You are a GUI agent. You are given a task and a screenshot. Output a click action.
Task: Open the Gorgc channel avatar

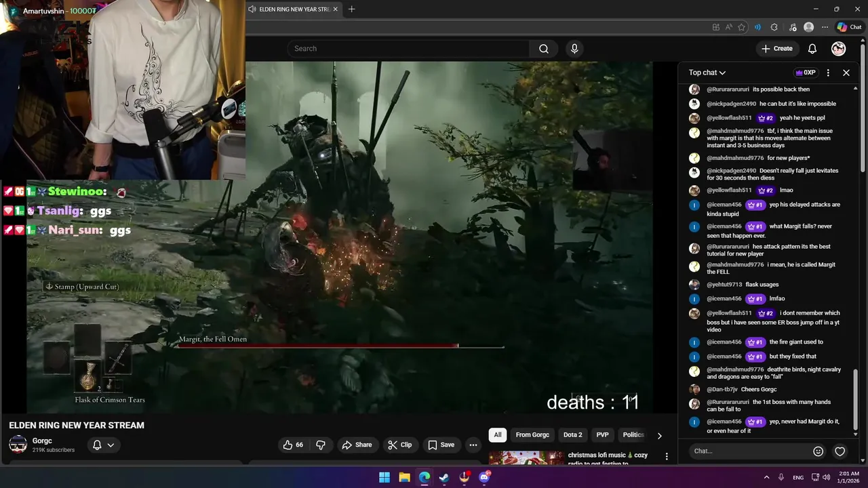18,445
